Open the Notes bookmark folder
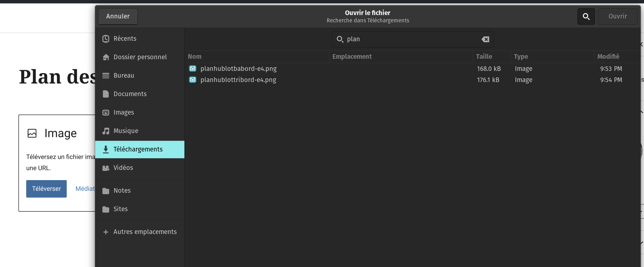 (140, 191)
